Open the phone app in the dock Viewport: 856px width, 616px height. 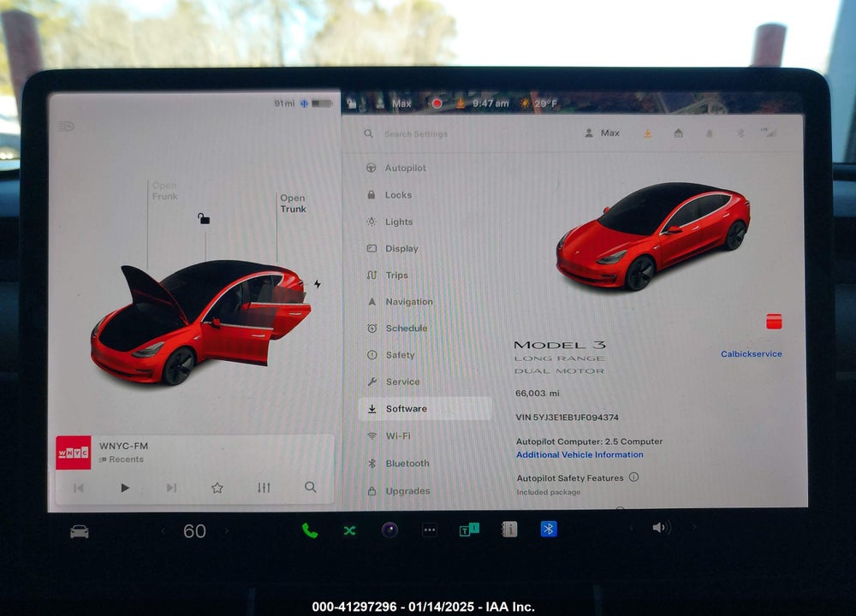coord(310,530)
